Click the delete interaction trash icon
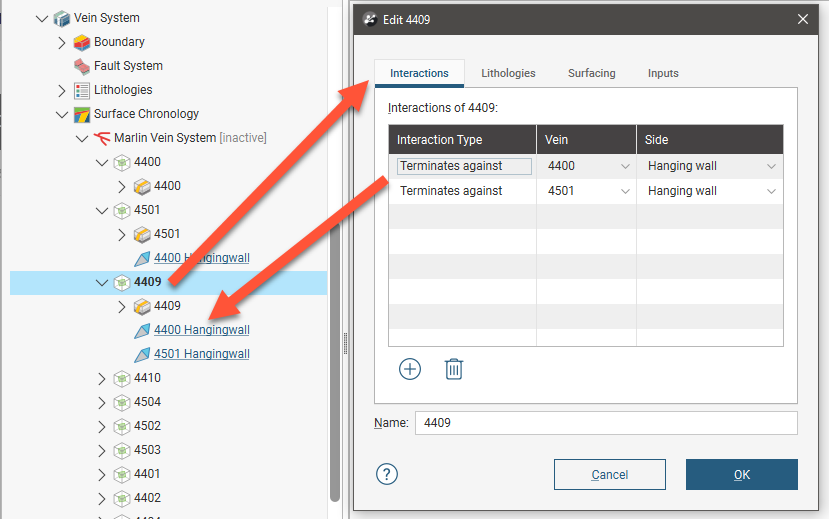 tap(453, 369)
